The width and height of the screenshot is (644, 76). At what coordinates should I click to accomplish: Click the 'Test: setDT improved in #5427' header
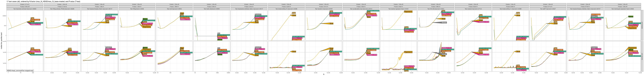pyautogui.click(x=548, y=9)
